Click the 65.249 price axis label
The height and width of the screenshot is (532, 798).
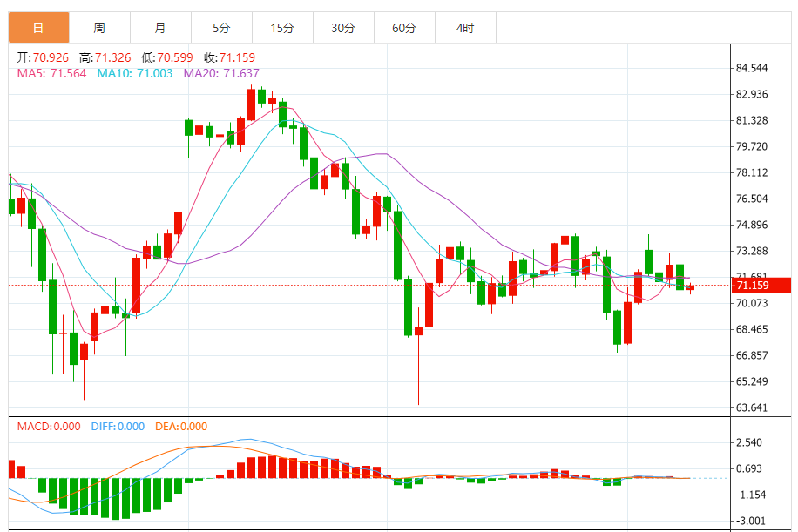[x=752, y=381]
